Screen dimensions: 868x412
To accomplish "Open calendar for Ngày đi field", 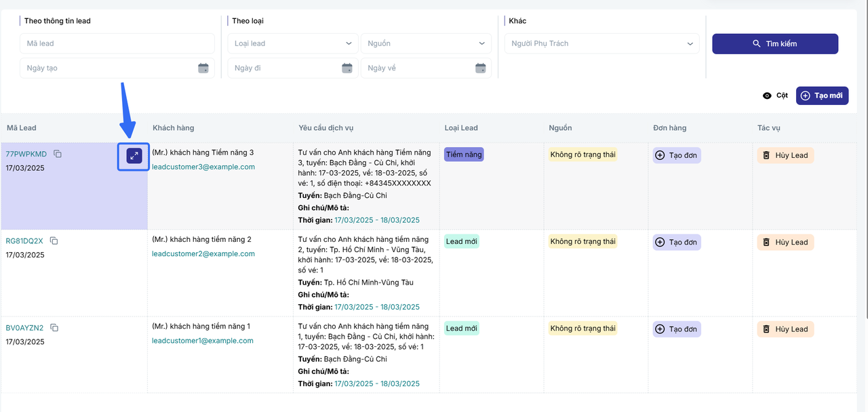I will coord(347,68).
